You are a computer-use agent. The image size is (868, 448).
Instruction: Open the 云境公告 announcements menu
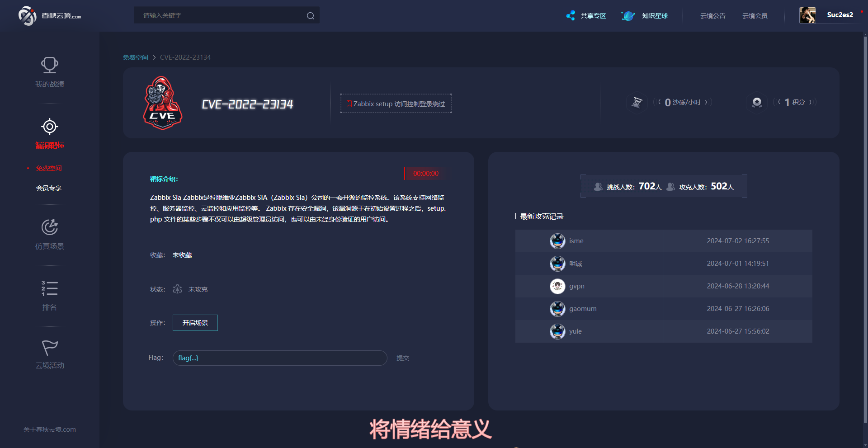(x=713, y=16)
